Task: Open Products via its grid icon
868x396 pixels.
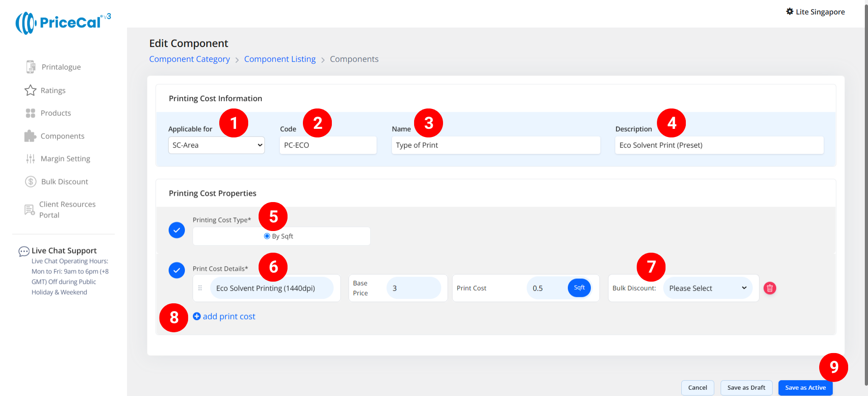Action: (x=30, y=113)
